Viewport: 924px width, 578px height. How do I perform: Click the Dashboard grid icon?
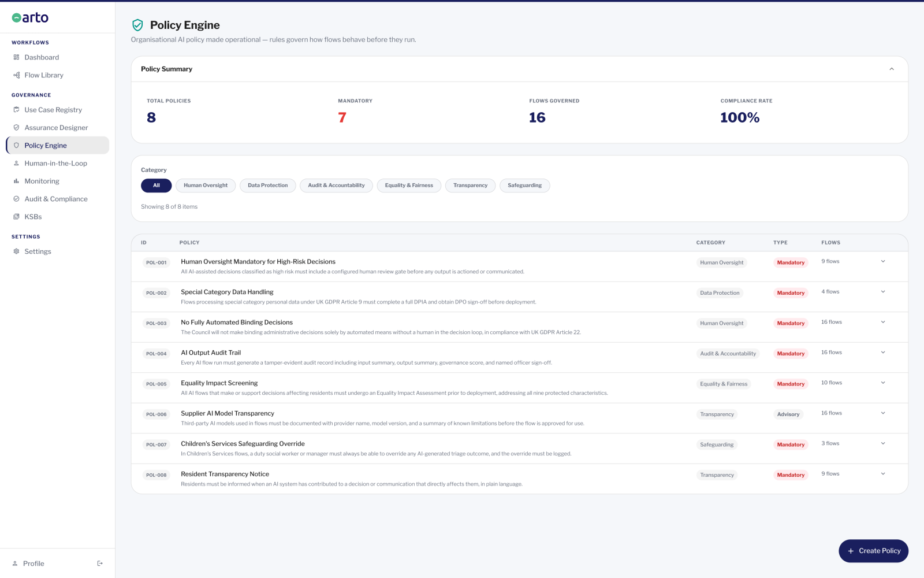(16, 57)
